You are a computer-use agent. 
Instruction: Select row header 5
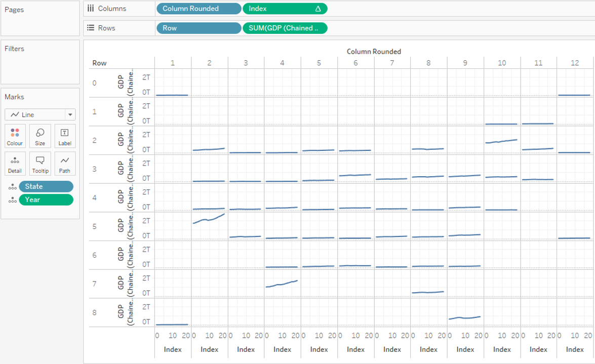(95, 226)
